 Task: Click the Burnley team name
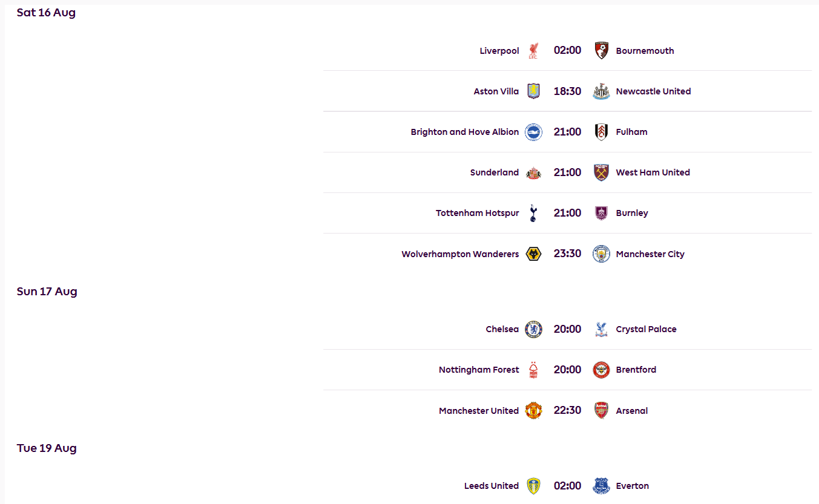(632, 213)
